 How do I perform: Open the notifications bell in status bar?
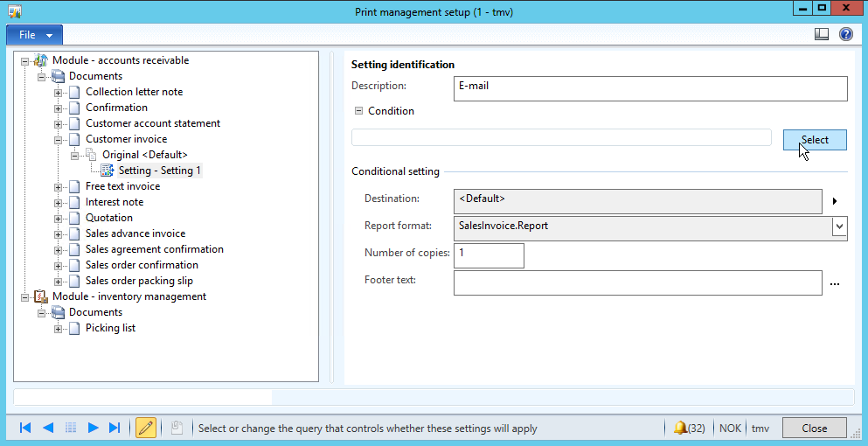tap(680, 428)
